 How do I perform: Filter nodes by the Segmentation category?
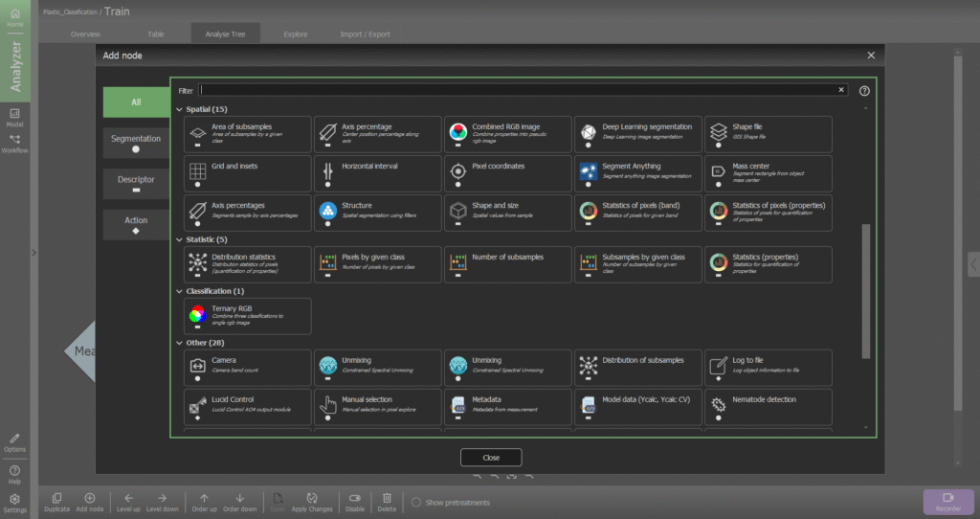[x=136, y=143]
